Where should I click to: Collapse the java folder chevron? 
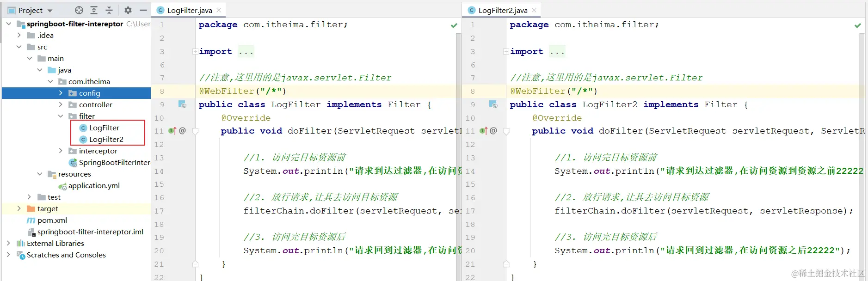click(40, 70)
